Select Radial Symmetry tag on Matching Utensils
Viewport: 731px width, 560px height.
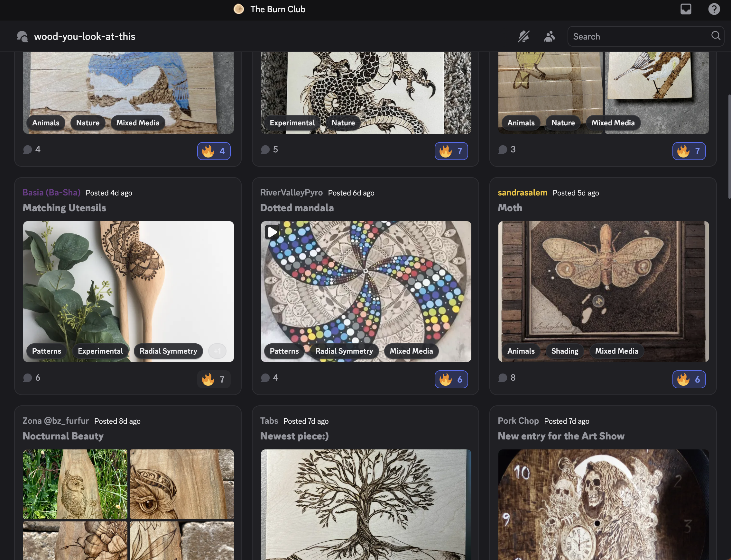(x=168, y=351)
